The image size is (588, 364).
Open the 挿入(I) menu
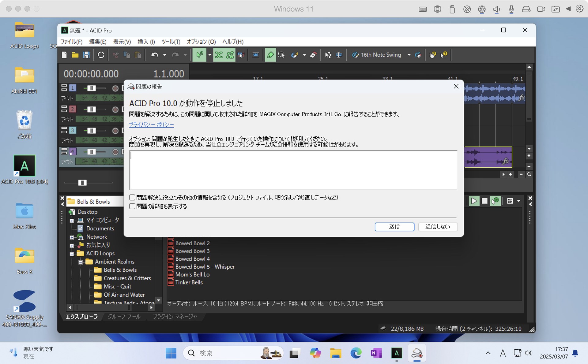coord(146,42)
